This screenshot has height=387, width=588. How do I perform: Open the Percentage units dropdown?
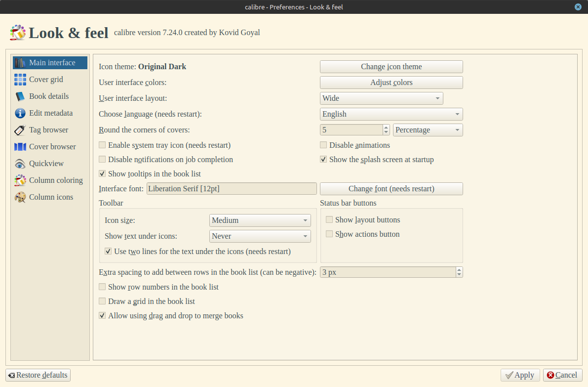(x=428, y=130)
